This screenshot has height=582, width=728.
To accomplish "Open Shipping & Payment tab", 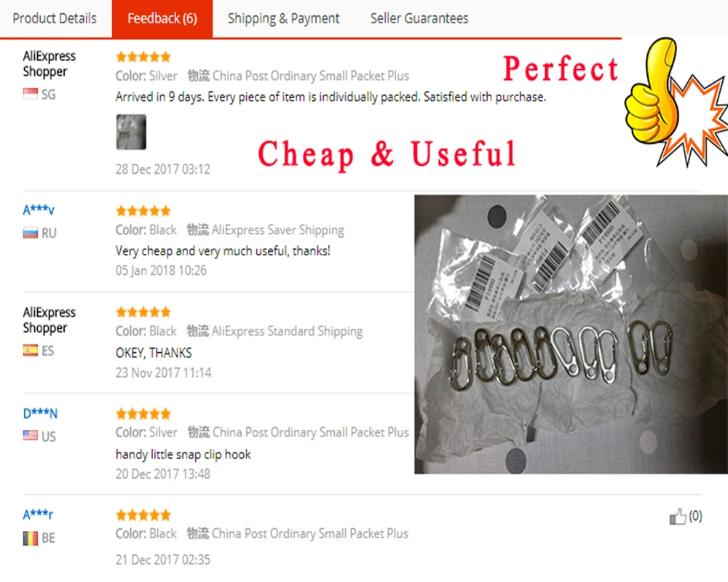I will (283, 19).
